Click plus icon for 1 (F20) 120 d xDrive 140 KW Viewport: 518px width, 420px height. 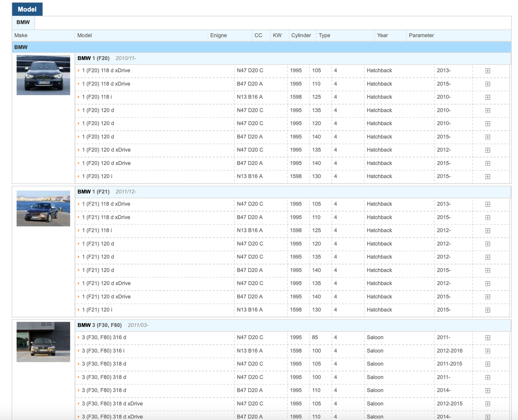click(x=488, y=164)
